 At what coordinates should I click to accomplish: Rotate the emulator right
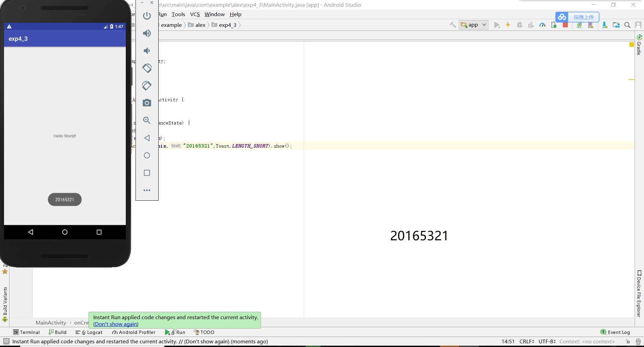[x=147, y=86]
